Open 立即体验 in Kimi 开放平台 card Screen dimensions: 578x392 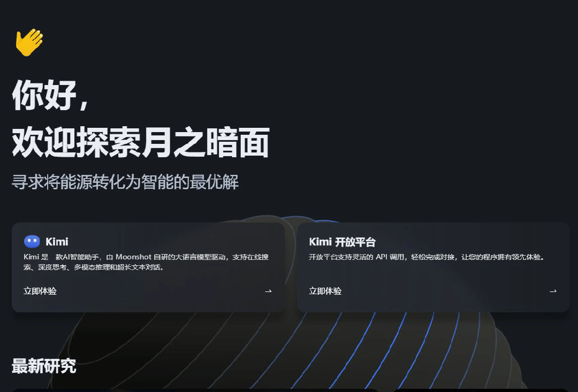[325, 291]
